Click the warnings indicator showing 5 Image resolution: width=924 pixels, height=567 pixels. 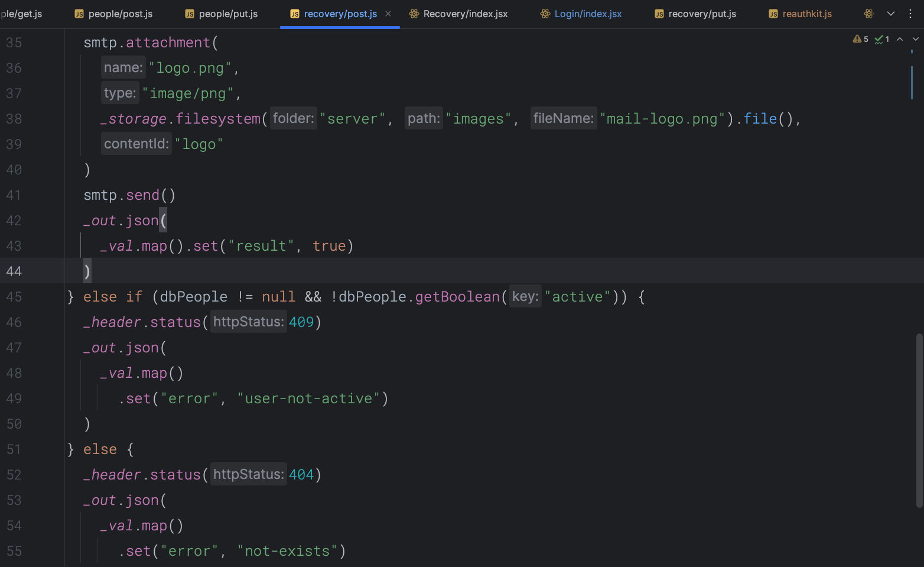click(860, 39)
